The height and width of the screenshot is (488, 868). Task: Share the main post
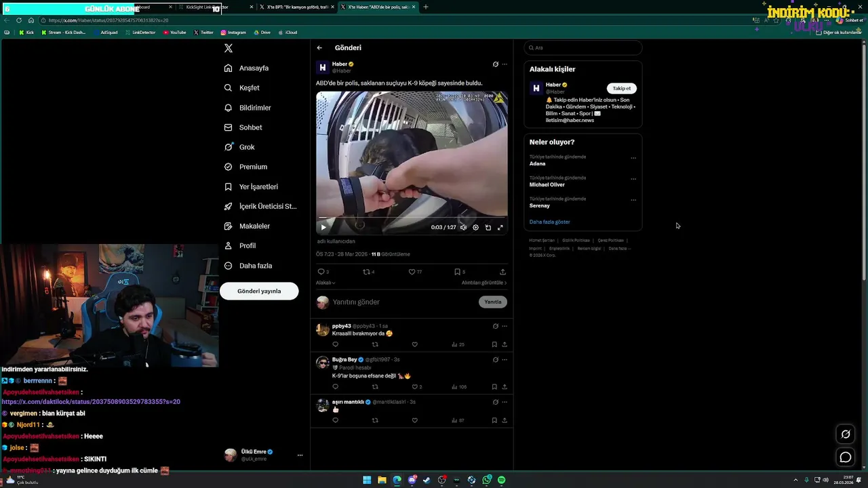[502, 272]
